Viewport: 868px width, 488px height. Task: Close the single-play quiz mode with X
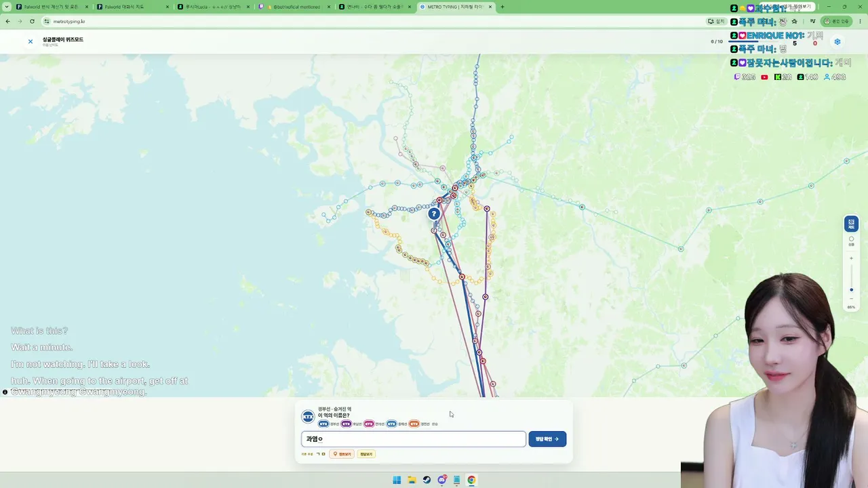pyautogui.click(x=31, y=41)
